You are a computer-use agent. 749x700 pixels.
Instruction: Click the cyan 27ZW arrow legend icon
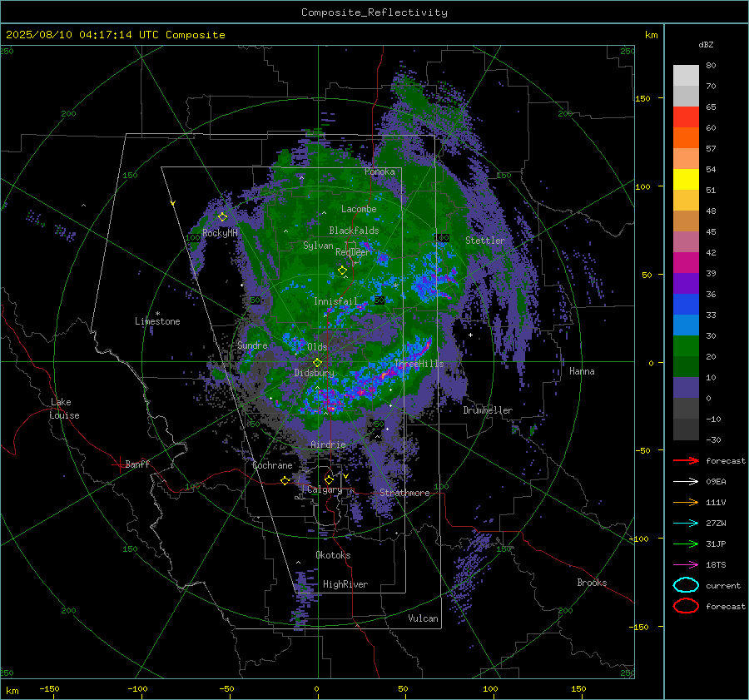tap(686, 523)
